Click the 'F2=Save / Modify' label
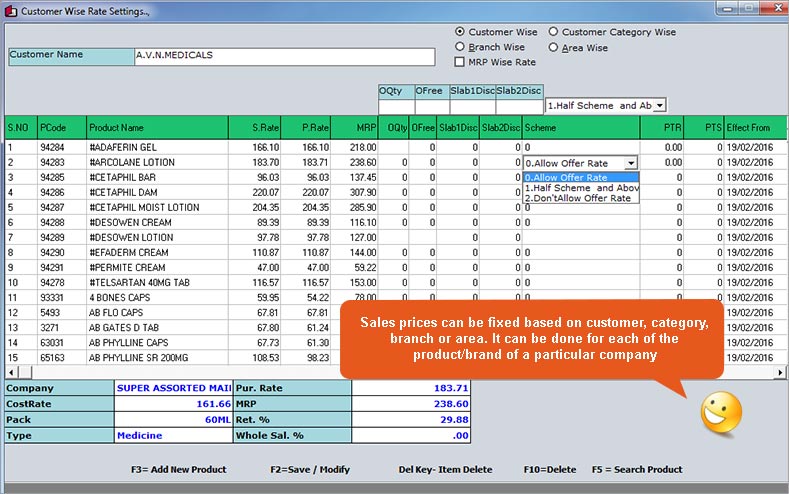The width and height of the screenshot is (789, 494). pos(310,469)
